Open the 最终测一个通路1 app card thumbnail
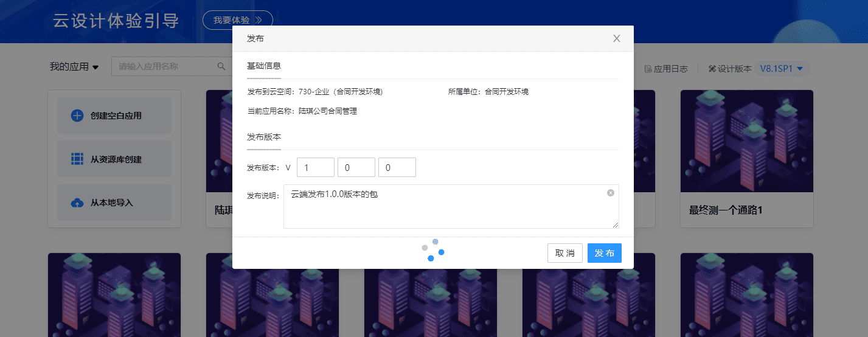The image size is (868, 337). [x=747, y=141]
